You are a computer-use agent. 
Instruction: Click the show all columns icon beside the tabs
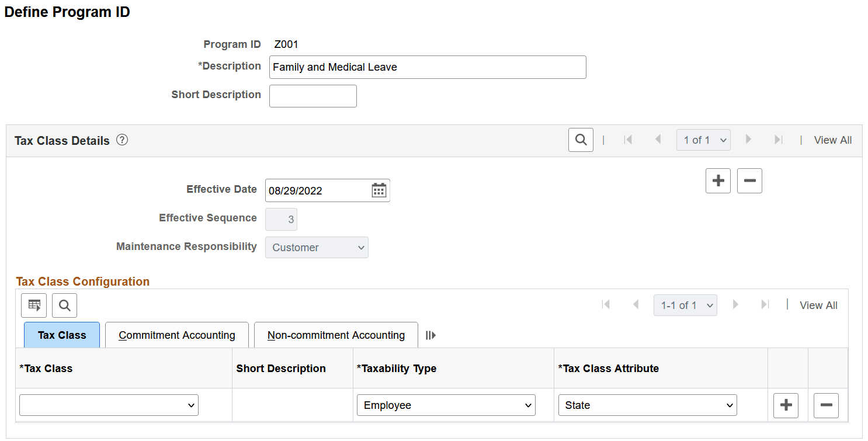(430, 335)
